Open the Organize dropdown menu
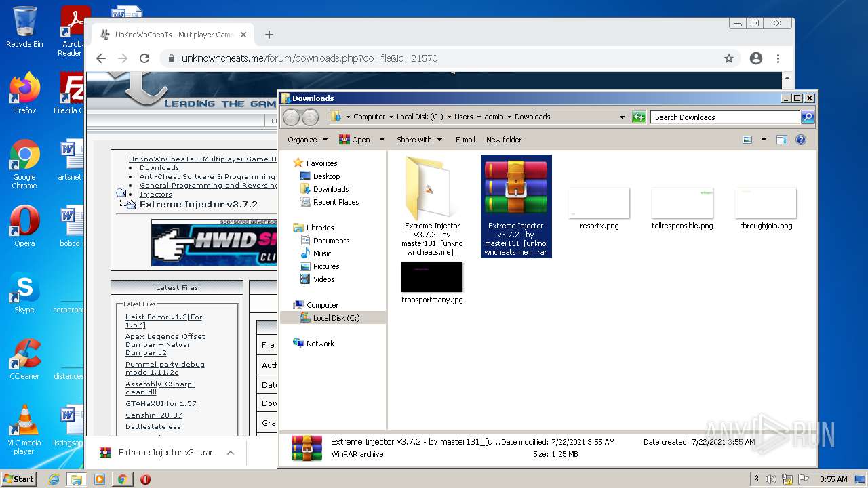This screenshot has height=488, width=868. point(307,140)
